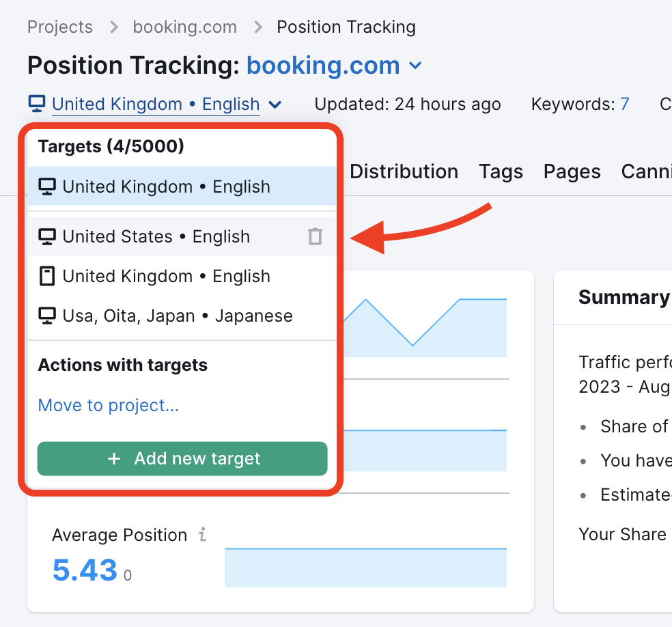Screen dimensions: 672x627
Task: Choose the United States English target
Action: pos(182,236)
